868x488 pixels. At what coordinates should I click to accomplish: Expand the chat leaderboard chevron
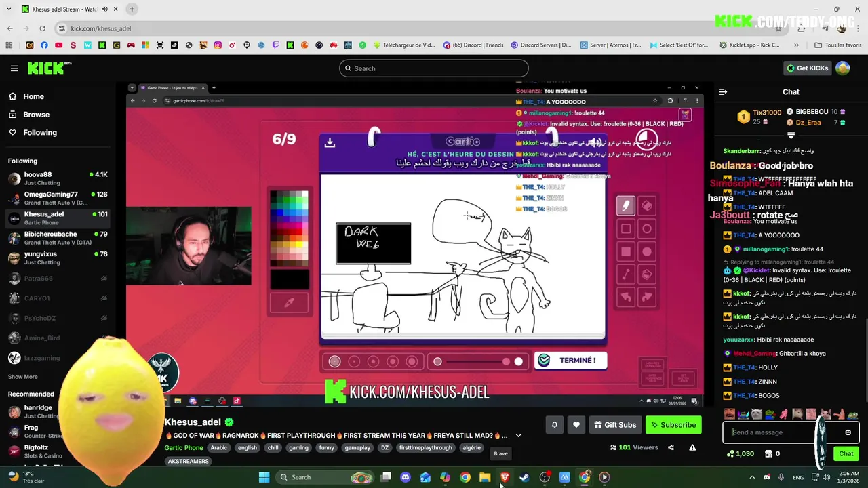click(791, 135)
